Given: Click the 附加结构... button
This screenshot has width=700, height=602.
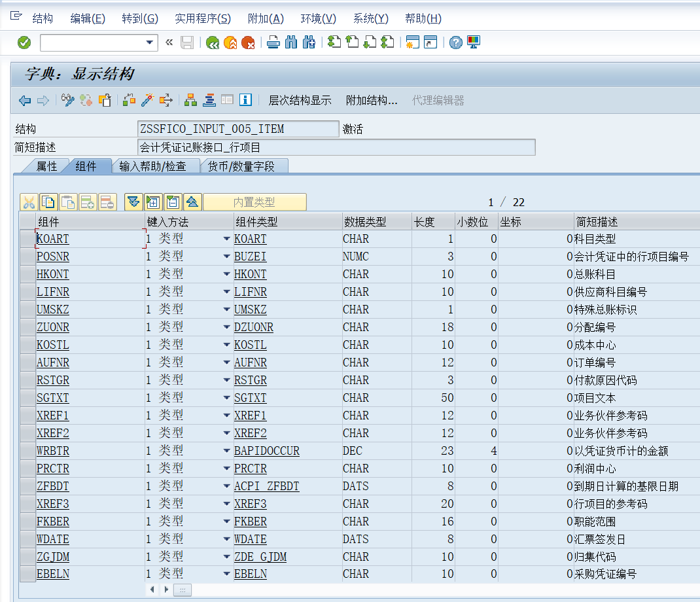Looking at the screenshot, I should tap(372, 101).
